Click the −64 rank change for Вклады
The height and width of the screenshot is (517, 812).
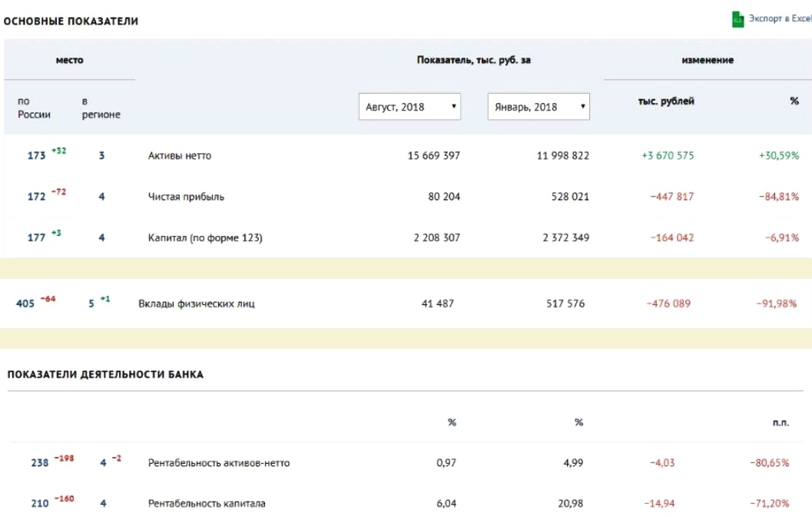(x=48, y=299)
